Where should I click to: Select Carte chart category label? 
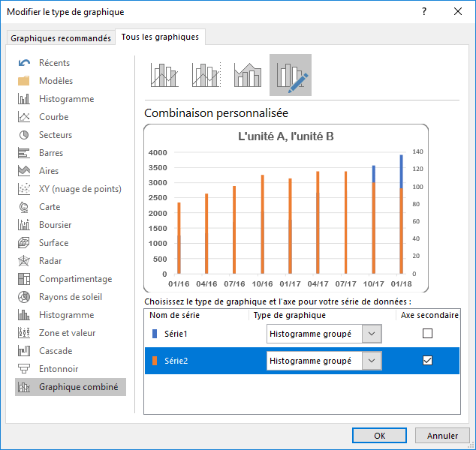click(50, 207)
